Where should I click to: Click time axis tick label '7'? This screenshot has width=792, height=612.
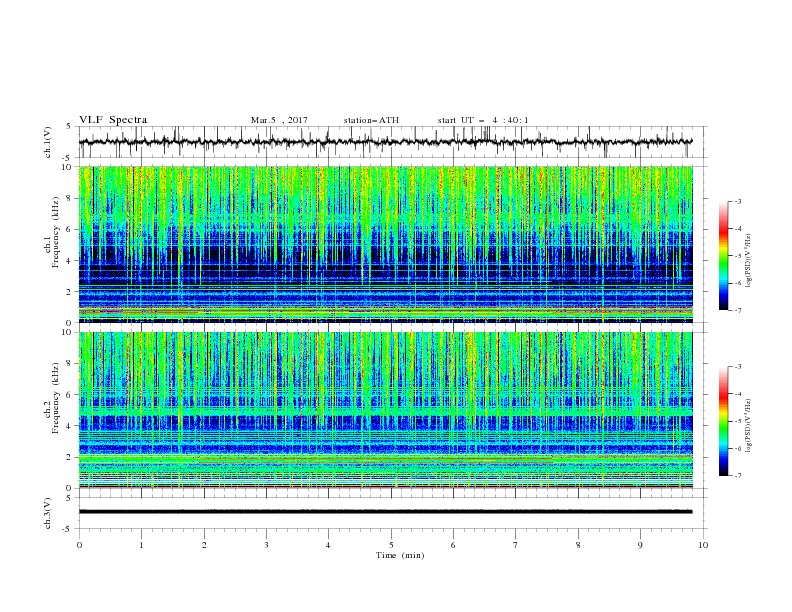[x=516, y=545]
